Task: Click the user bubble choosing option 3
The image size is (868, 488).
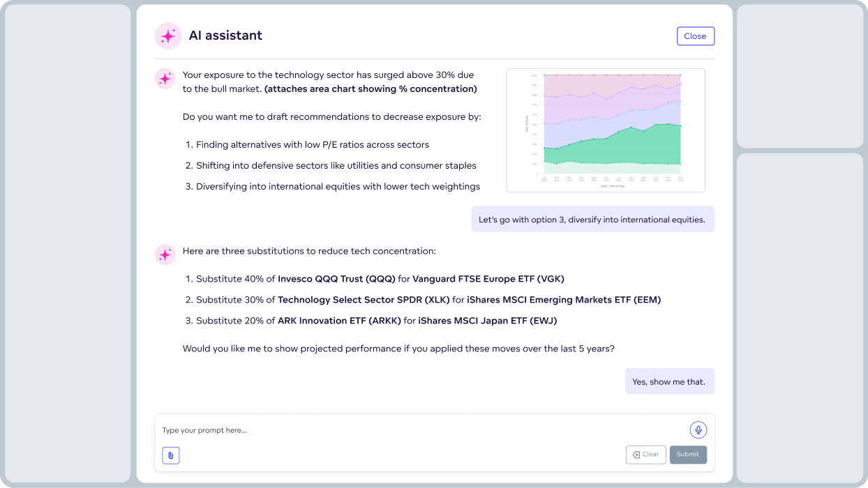Action: click(592, 219)
